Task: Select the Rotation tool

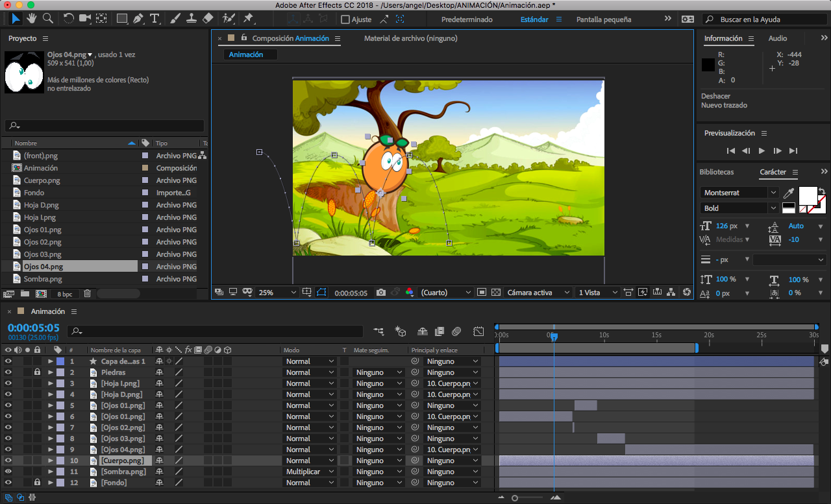Action: [68, 19]
